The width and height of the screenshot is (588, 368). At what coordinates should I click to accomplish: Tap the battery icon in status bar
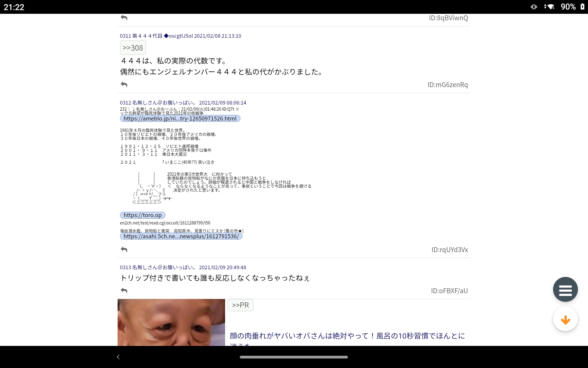coord(582,6)
